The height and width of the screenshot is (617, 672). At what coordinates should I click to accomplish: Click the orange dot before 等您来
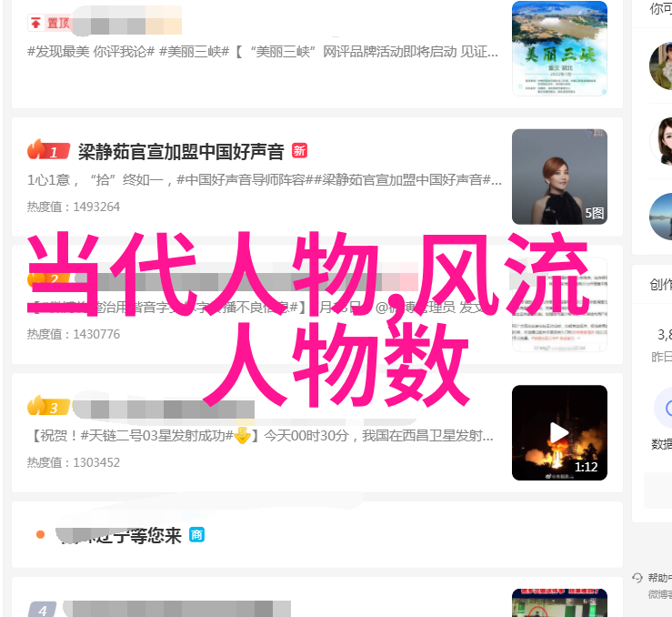click(40, 534)
